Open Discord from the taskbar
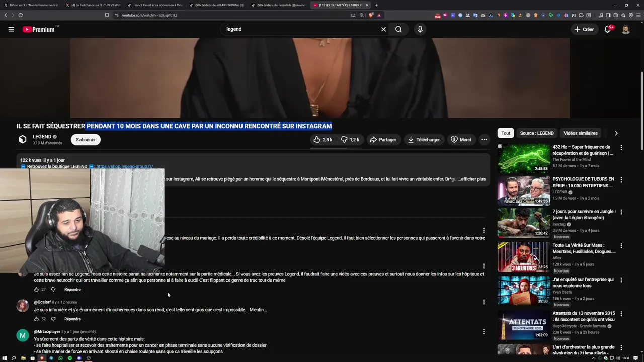 click(79, 358)
